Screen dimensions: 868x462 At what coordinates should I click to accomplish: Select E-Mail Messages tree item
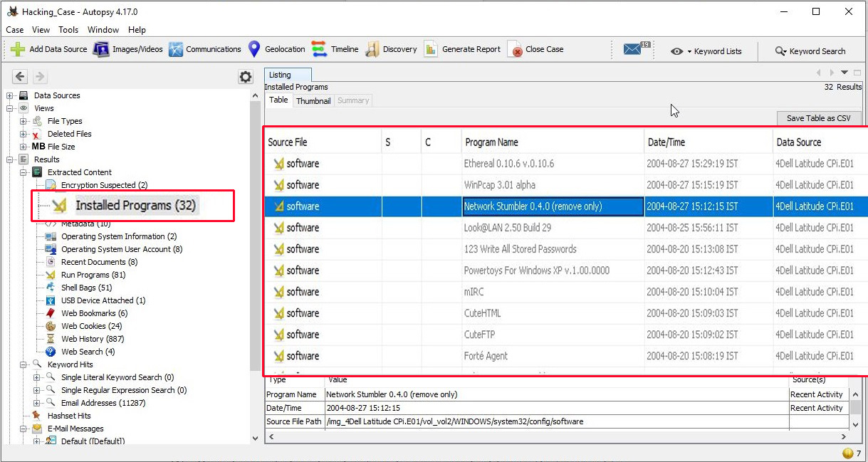[75, 429]
